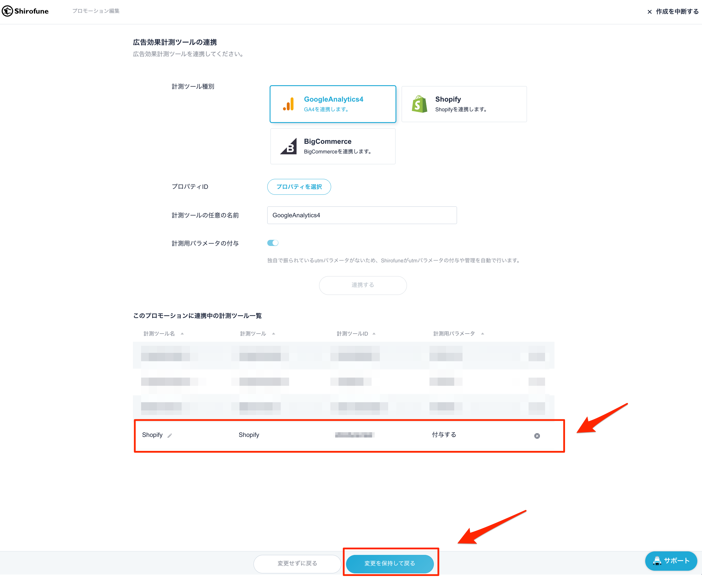
Task: Click 変更せずに戻る button
Action: click(x=297, y=564)
